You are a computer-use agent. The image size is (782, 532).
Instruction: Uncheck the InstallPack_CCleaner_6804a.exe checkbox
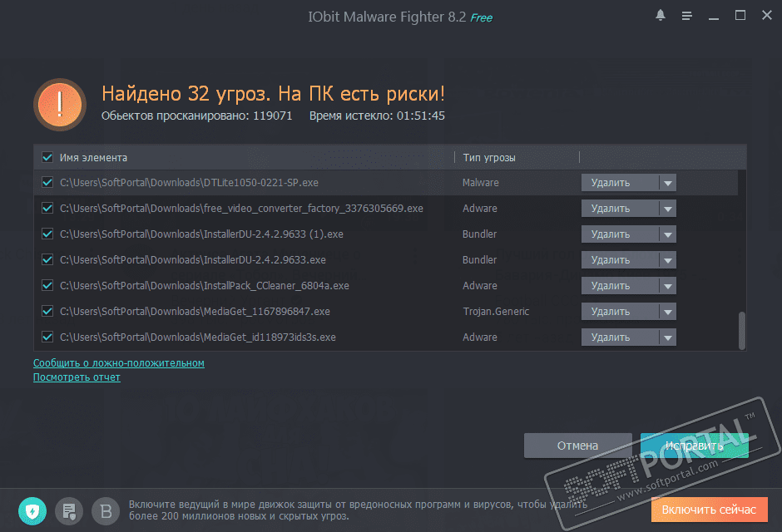pyautogui.click(x=47, y=285)
